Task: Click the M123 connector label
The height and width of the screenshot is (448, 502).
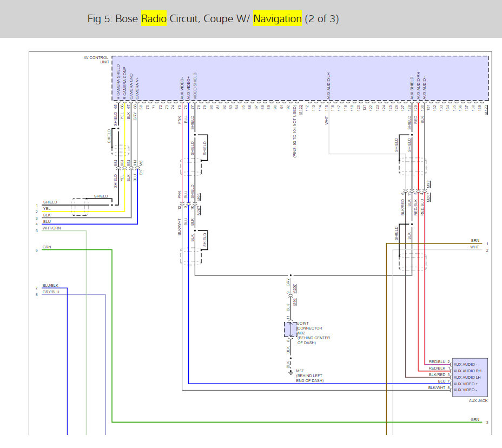Action: click(486, 110)
